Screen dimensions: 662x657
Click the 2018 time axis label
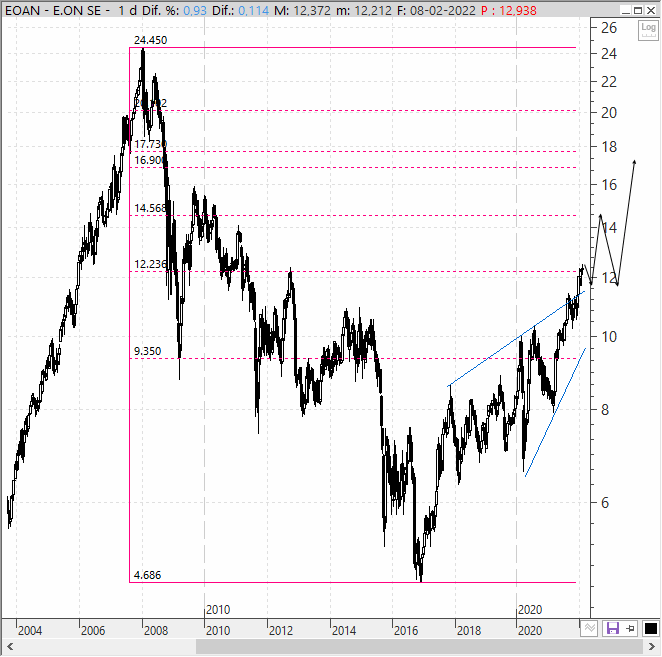coord(469,631)
